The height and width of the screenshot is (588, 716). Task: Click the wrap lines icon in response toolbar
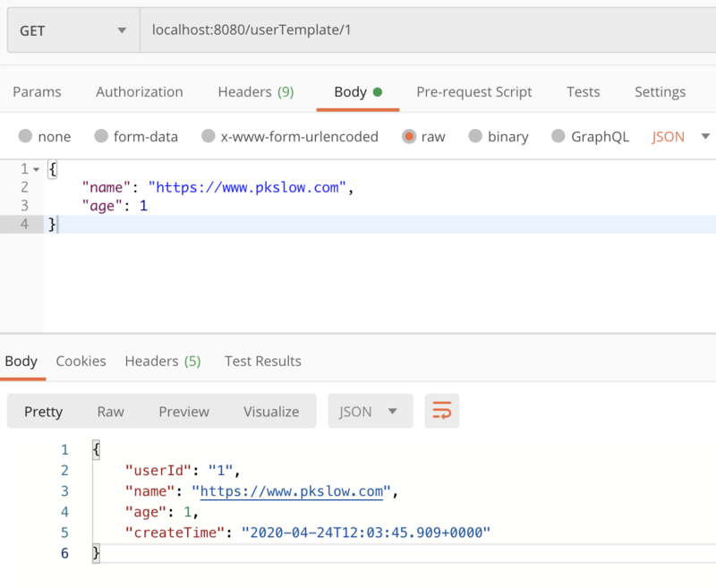click(x=442, y=412)
